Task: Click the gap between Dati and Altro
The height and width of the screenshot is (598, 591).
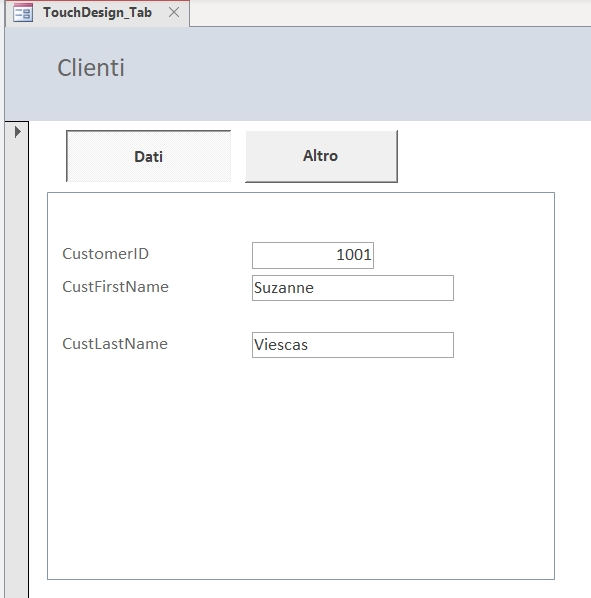Action: click(238, 156)
